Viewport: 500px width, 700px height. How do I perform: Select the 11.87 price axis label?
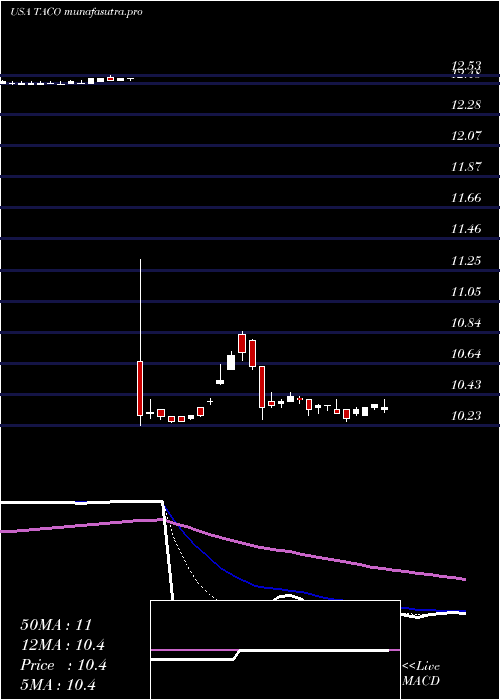tap(467, 167)
